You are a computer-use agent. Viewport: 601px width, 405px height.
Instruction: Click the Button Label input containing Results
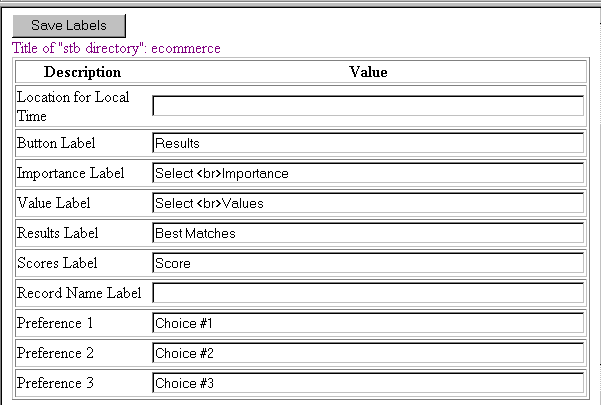tap(367, 143)
